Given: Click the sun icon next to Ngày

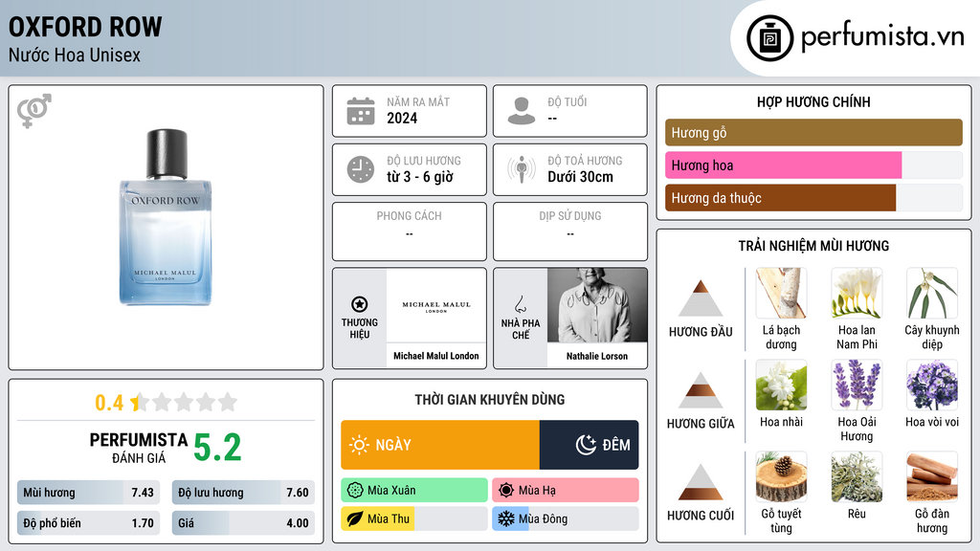Looking at the screenshot, I should [x=360, y=445].
